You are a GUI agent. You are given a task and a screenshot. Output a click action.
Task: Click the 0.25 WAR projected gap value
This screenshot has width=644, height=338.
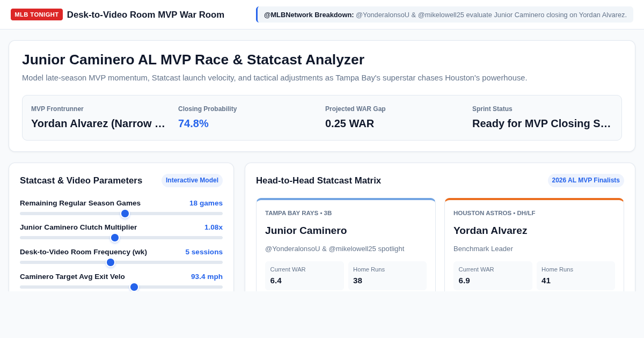349,123
